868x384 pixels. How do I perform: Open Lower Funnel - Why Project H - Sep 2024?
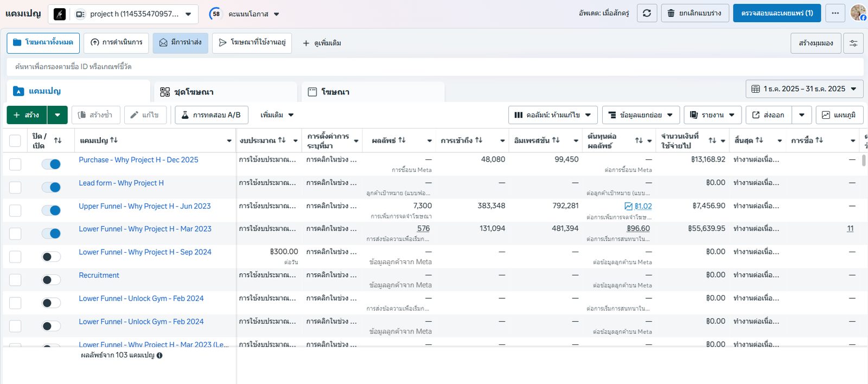[x=145, y=252]
